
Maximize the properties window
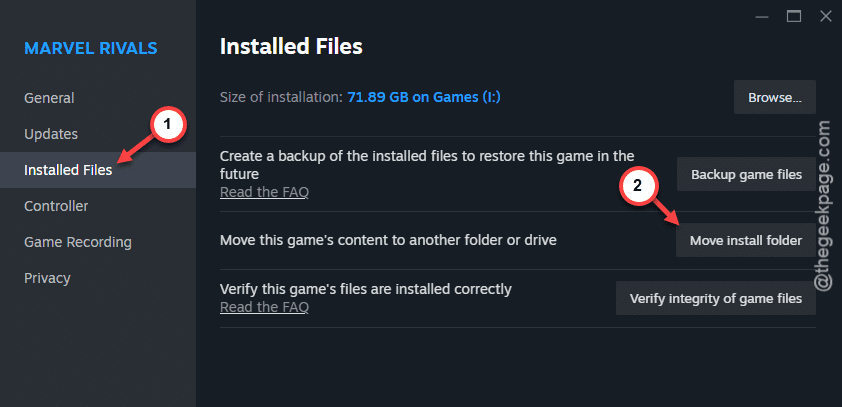[x=794, y=17]
